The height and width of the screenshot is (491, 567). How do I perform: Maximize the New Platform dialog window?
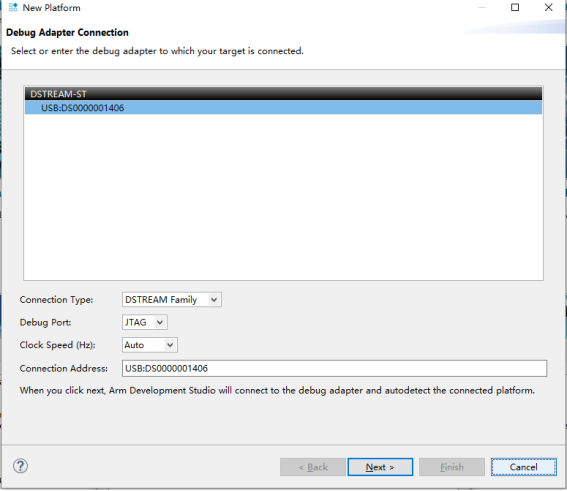[x=515, y=7]
